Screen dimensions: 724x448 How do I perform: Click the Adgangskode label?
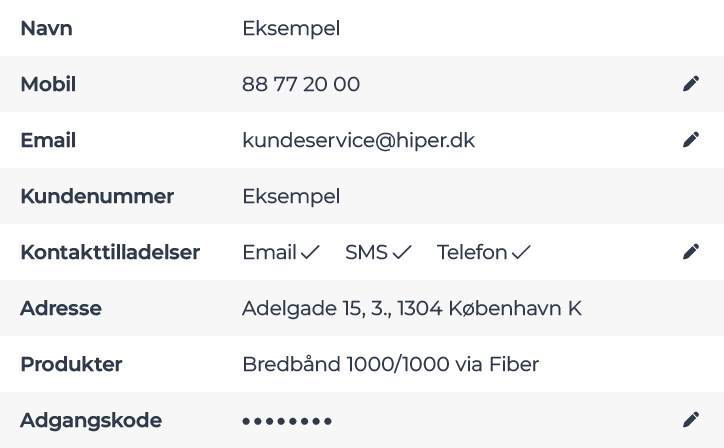pyautogui.click(x=91, y=420)
